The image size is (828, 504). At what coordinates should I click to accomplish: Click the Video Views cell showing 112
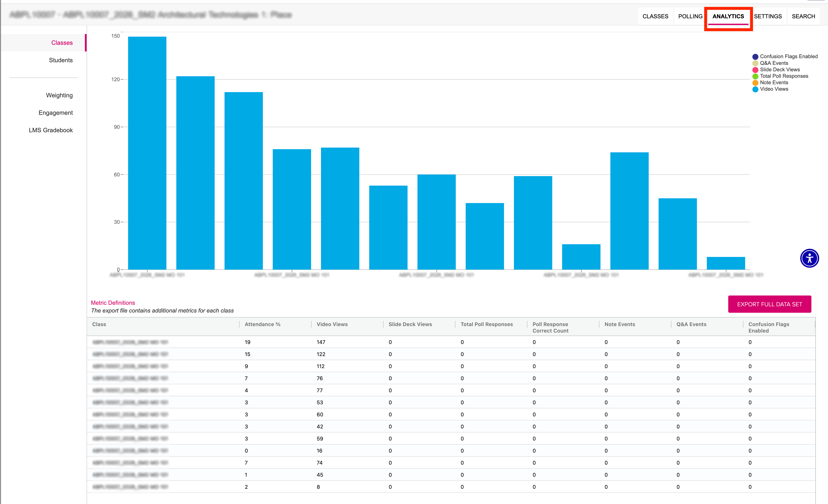[x=321, y=366]
